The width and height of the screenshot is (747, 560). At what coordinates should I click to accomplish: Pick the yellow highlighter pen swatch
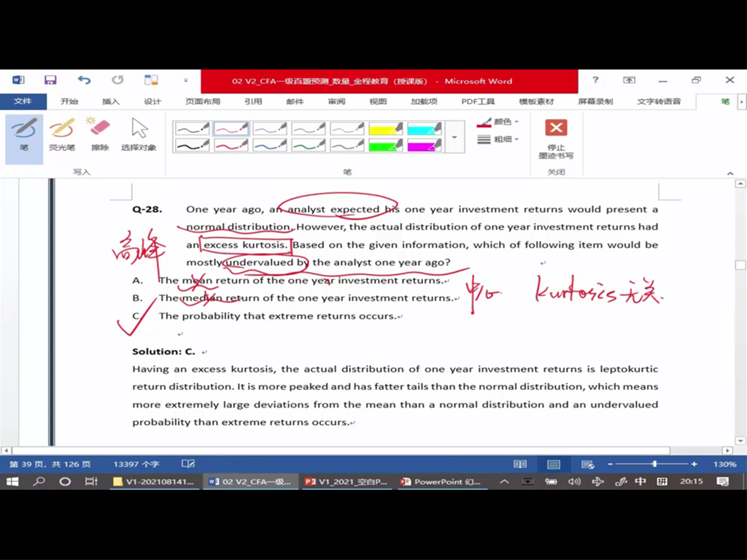pos(386,129)
